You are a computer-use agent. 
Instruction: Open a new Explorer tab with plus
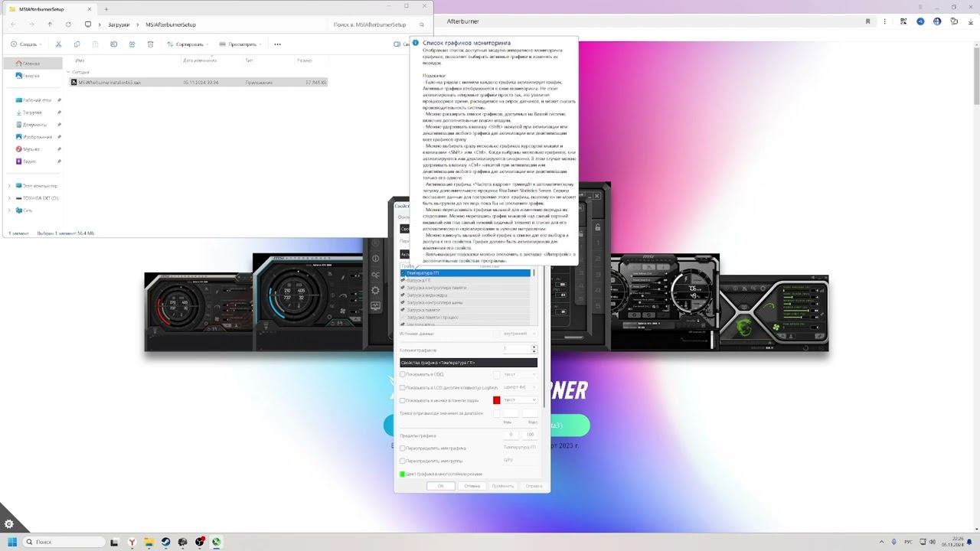[x=106, y=9]
